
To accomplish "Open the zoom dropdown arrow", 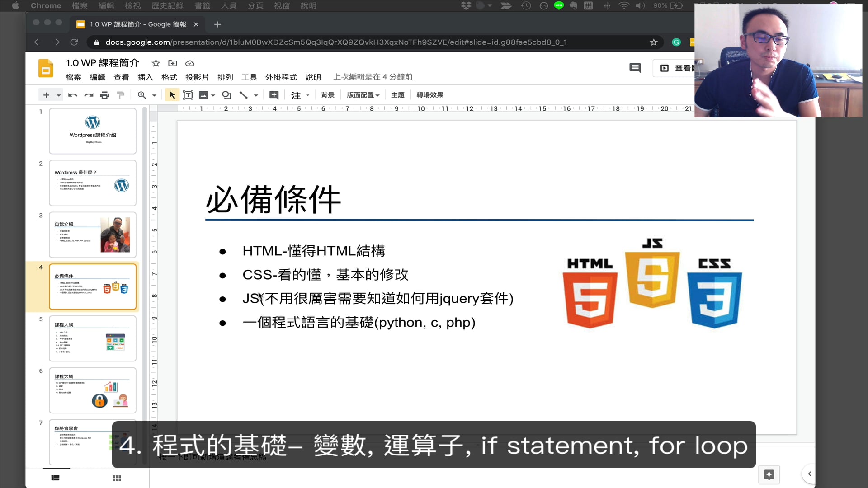I will coord(154,95).
